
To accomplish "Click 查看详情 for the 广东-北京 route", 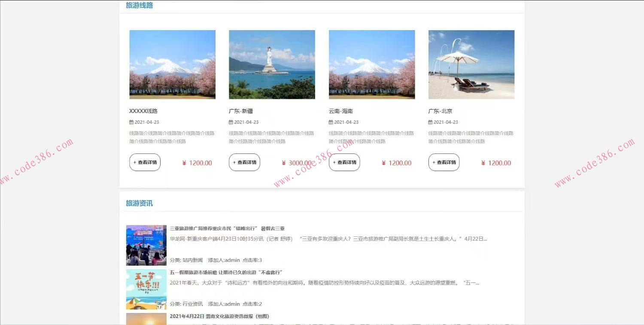I will coord(444,162).
